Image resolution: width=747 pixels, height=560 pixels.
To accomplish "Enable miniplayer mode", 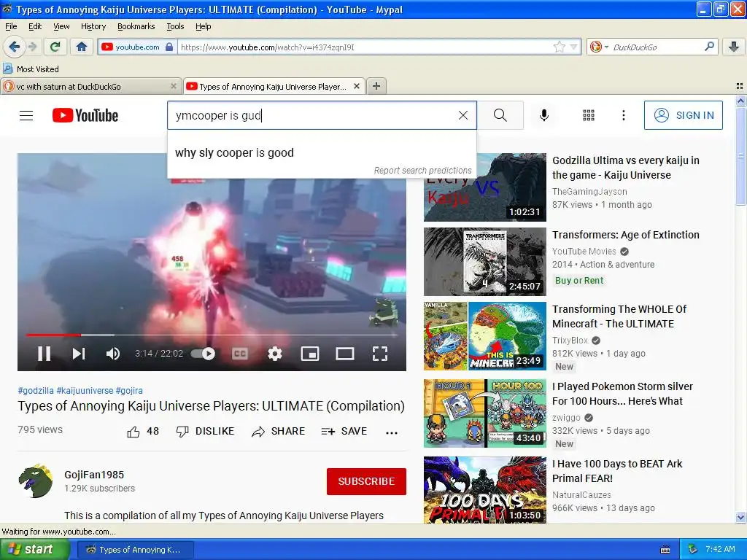I will tap(310, 354).
